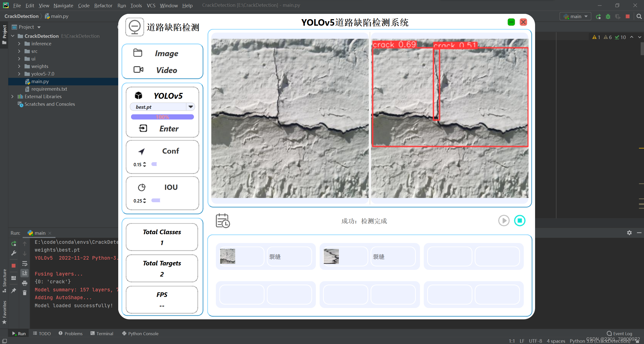Open the Project view dropdown
The height and width of the screenshot is (344, 644).
click(x=39, y=27)
